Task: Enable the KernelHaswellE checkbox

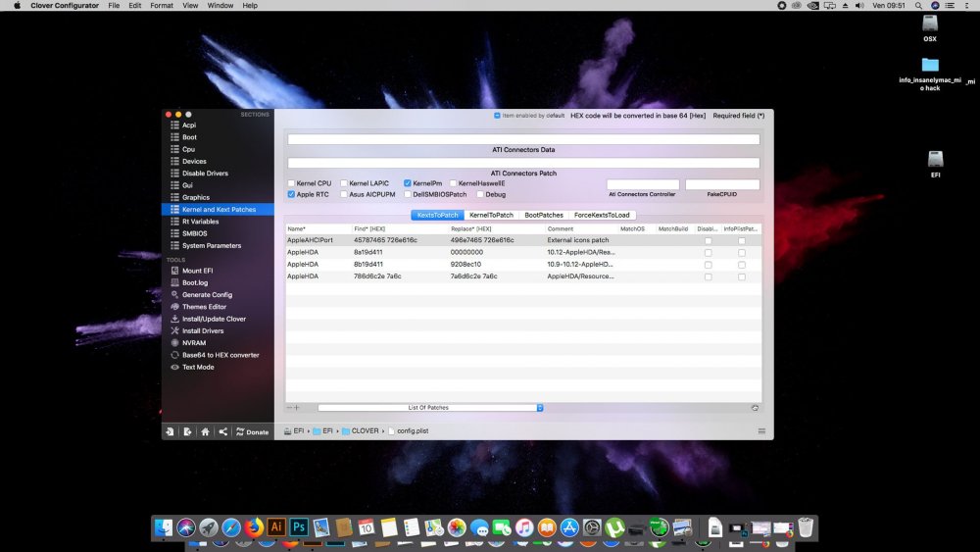Action: pos(453,183)
